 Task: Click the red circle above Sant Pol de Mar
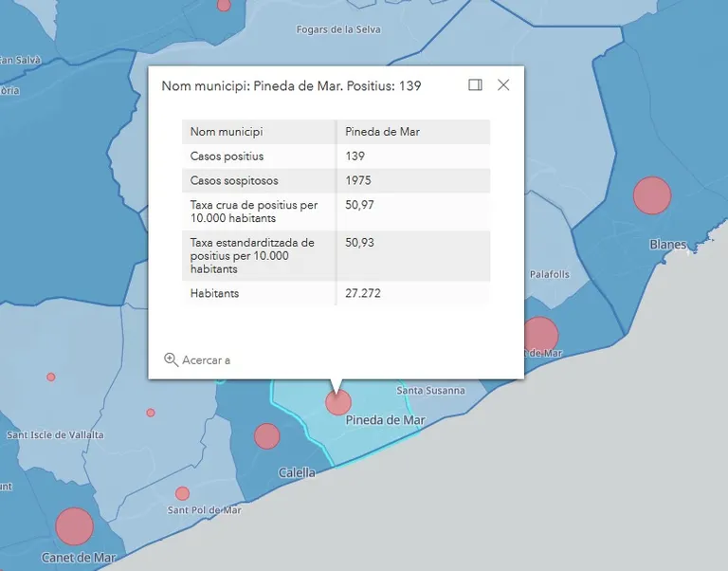[x=182, y=493]
